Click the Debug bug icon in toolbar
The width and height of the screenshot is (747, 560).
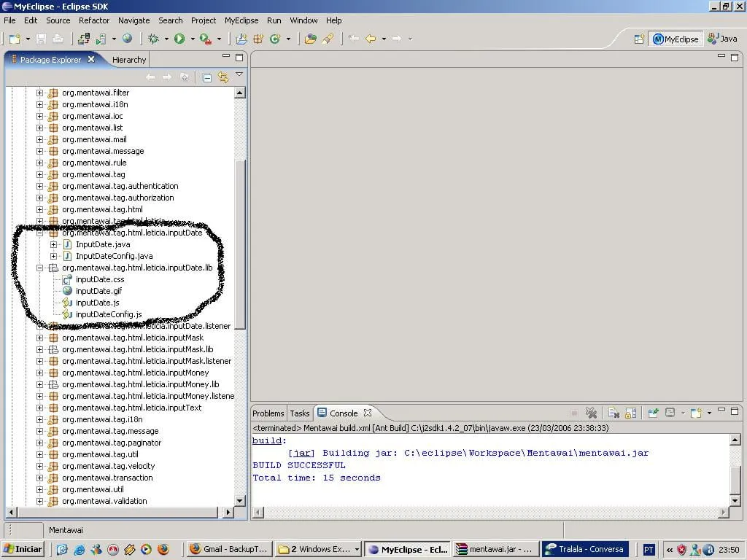click(x=153, y=39)
